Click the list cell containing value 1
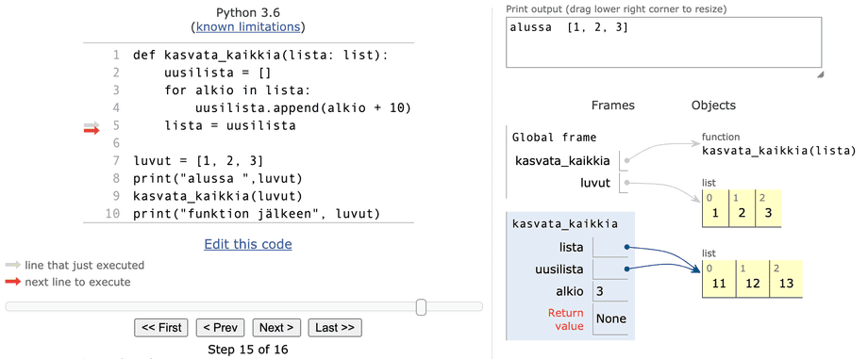 click(x=715, y=208)
